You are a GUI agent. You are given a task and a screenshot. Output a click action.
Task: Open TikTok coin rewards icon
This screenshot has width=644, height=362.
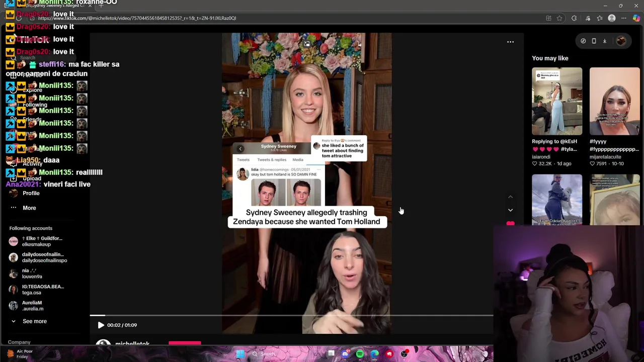(583, 41)
